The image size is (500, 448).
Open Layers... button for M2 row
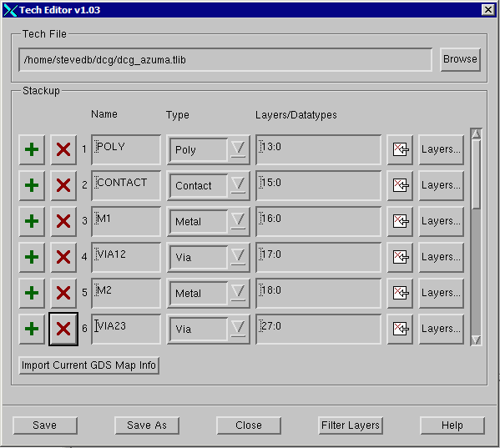441,293
